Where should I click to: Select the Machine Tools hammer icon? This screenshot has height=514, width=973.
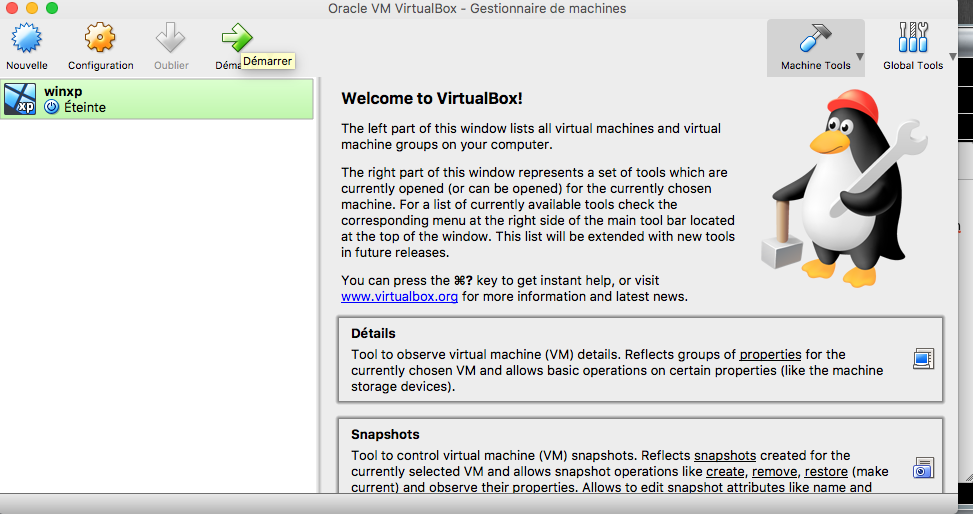pyautogui.click(x=815, y=38)
